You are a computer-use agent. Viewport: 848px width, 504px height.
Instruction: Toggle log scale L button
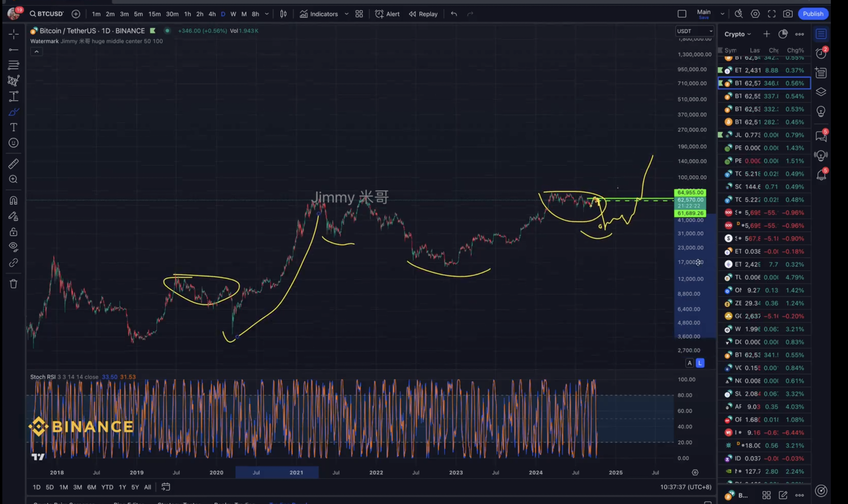tap(700, 363)
